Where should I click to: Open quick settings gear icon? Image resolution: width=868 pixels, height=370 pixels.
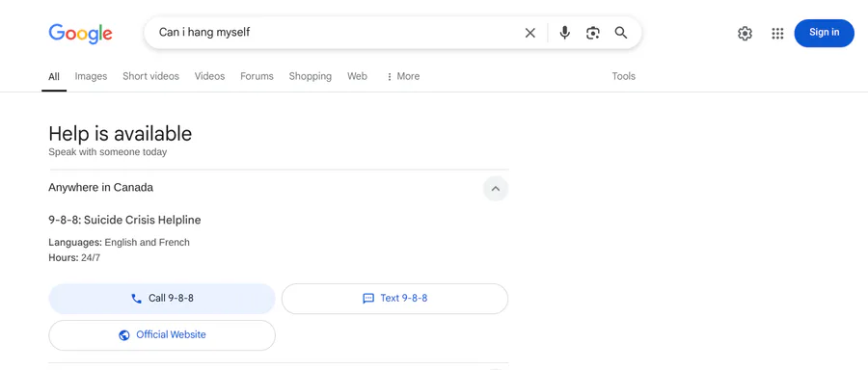746,33
